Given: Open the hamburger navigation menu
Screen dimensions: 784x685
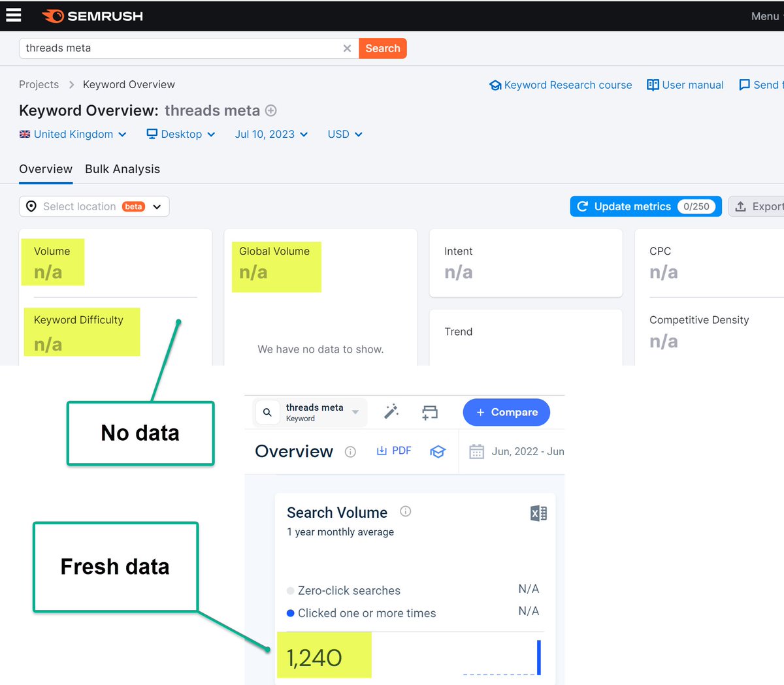Looking at the screenshot, I should (x=14, y=16).
